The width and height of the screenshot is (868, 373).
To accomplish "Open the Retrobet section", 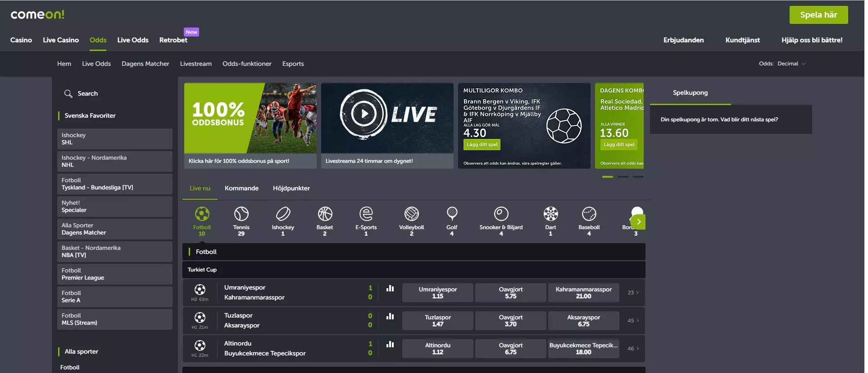I will [x=173, y=40].
